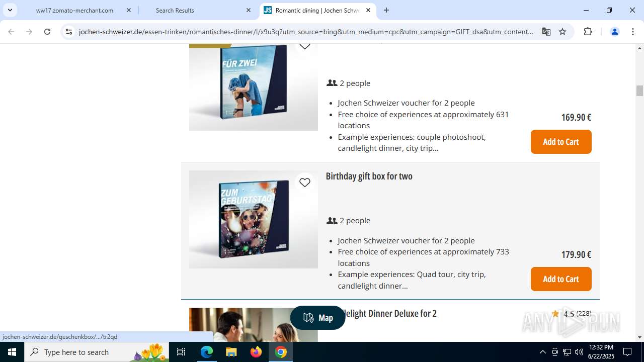Launch Microsoft Edge from taskbar
This screenshot has height=362, width=644.
pyautogui.click(x=207, y=352)
